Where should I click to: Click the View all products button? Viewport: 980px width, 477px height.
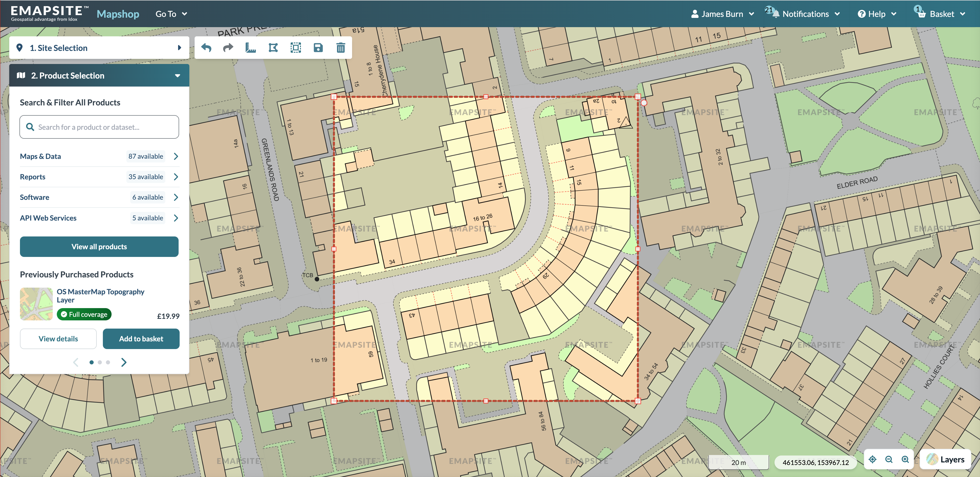click(x=99, y=246)
